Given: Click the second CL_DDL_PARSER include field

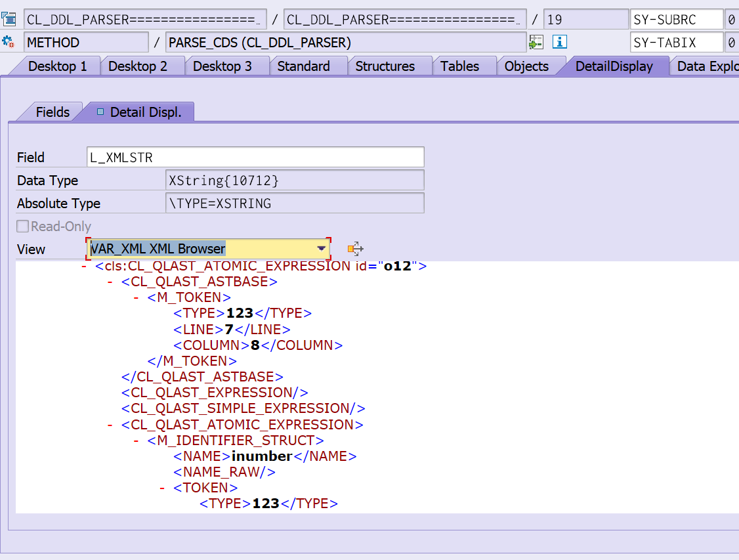Looking at the screenshot, I should (405, 19).
